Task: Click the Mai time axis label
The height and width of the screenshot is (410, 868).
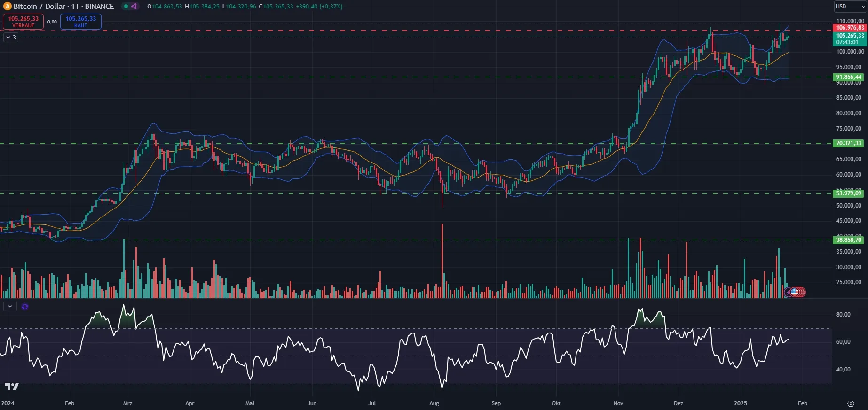Action: click(250, 403)
